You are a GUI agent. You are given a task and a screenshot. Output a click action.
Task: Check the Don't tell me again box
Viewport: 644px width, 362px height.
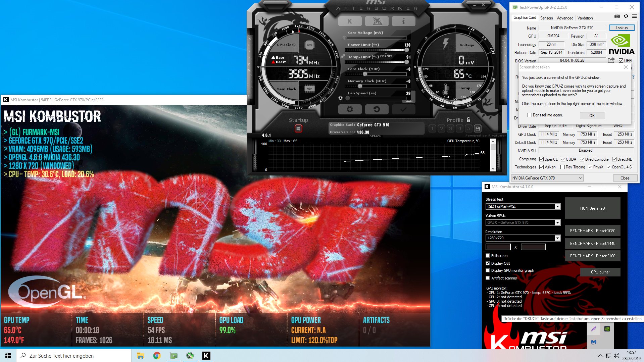[x=530, y=115]
